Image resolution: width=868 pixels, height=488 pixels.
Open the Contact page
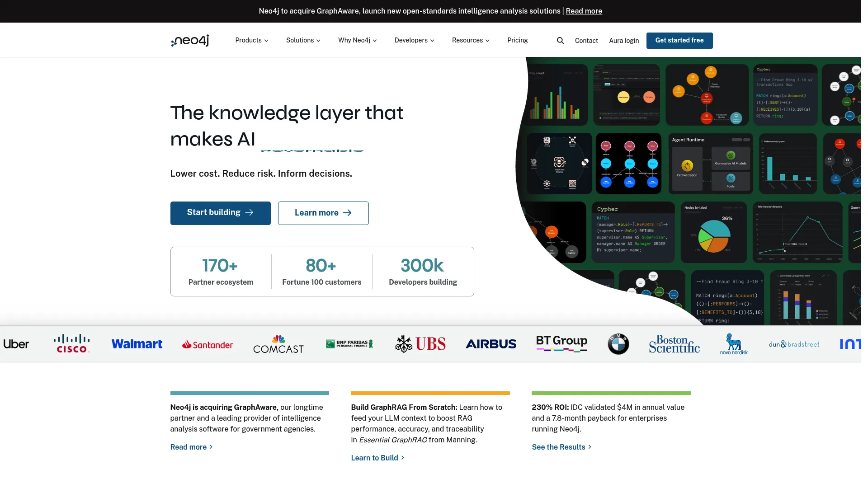click(586, 41)
